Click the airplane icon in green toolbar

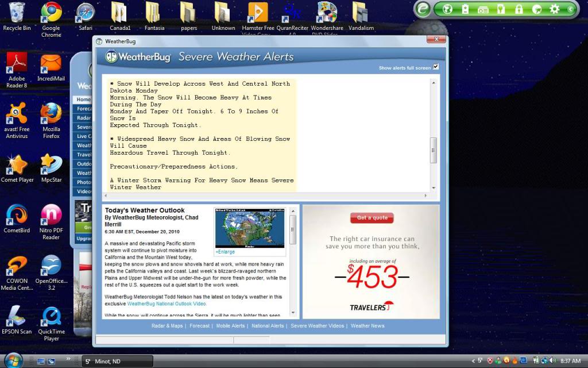537,9
